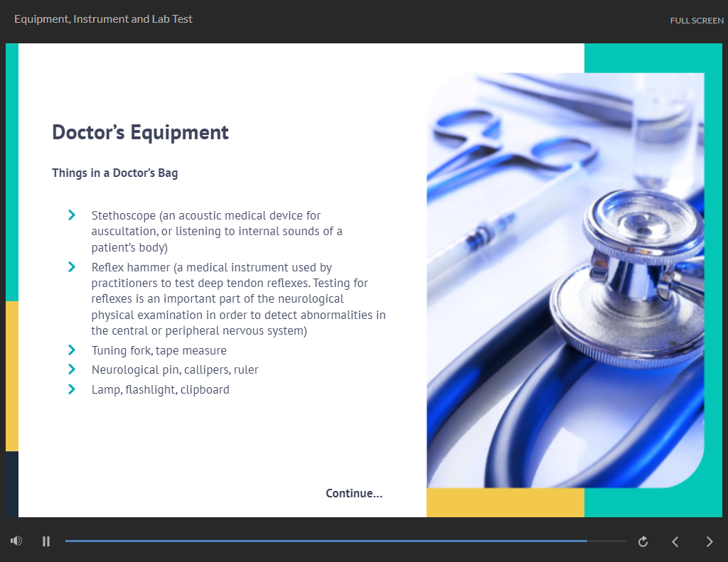The width and height of the screenshot is (728, 562).
Task: Click the chevron bullet beside Reflex hammer
Action: 72,266
